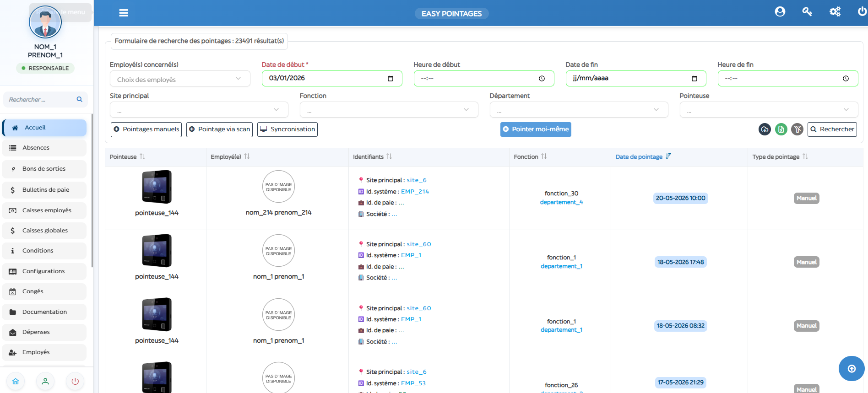Click the power logout icon in header
Image resolution: width=868 pixels, height=393 pixels.
click(x=862, y=12)
